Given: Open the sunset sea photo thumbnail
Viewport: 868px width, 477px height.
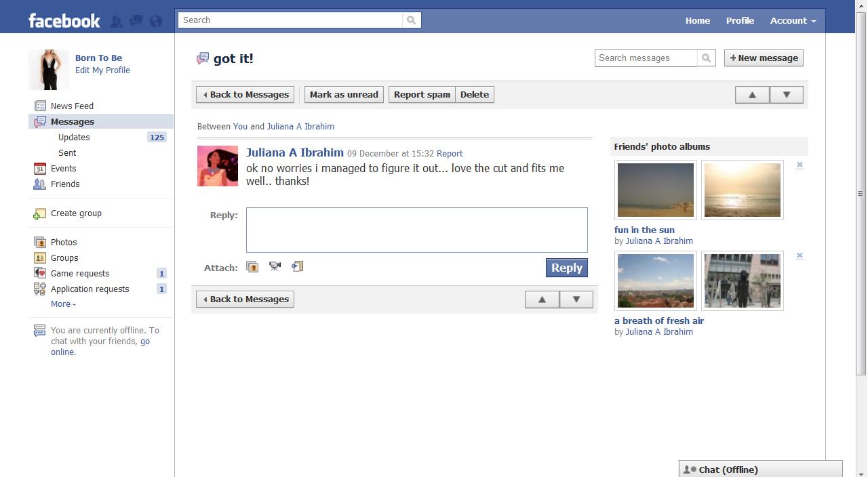Looking at the screenshot, I should tap(743, 190).
